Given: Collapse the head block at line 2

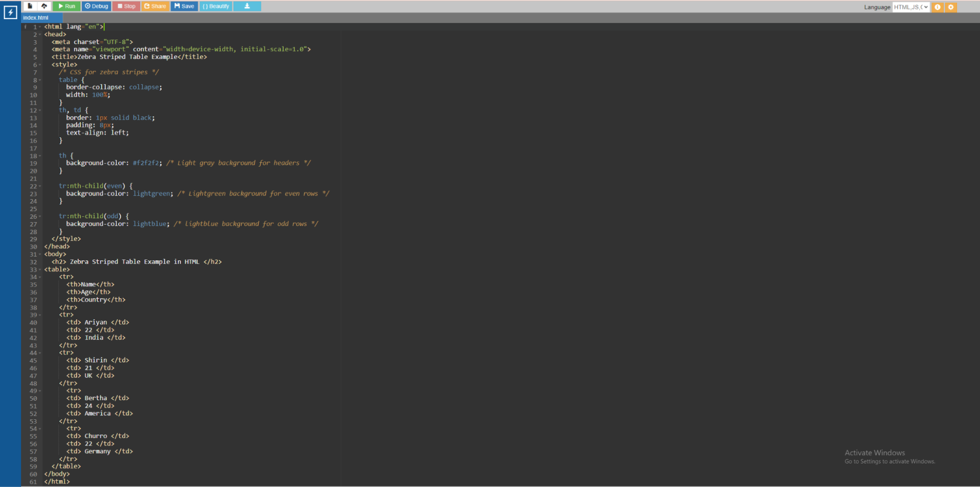Looking at the screenshot, I should (40, 34).
